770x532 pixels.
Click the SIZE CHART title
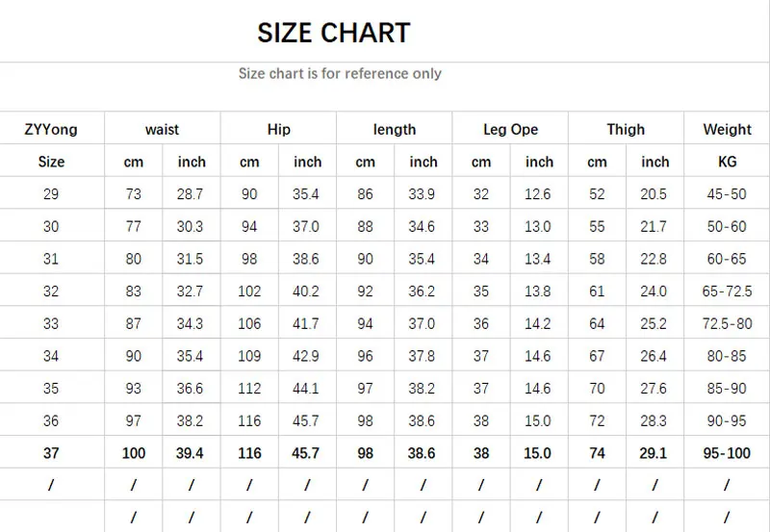tap(333, 33)
